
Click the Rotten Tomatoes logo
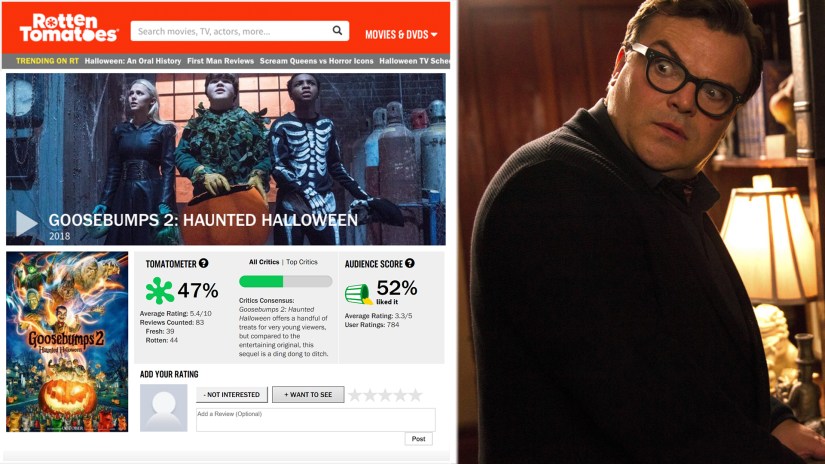point(69,29)
